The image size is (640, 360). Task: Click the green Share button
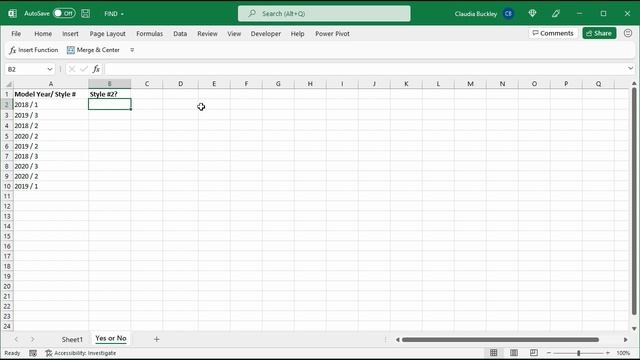tap(599, 33)
